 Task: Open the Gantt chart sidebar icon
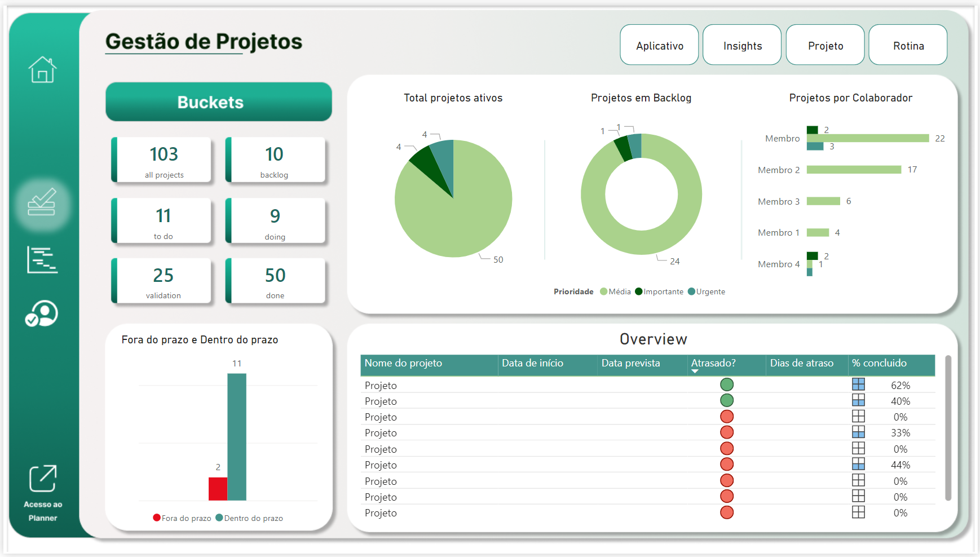tap(42, 260)
